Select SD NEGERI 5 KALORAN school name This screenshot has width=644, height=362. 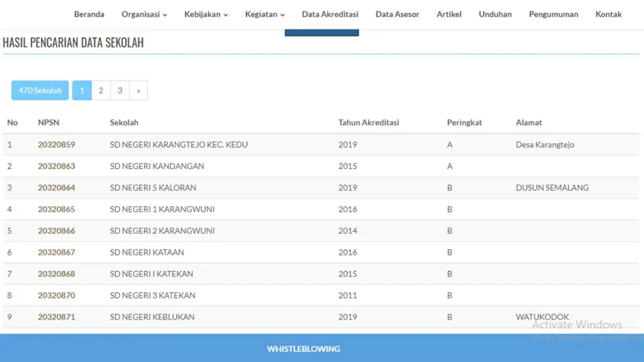pos(153,187)
